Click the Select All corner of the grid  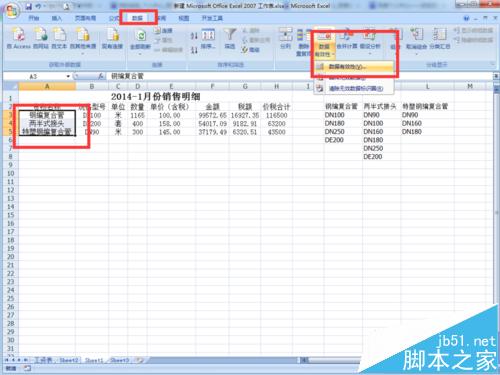[11, 87]
